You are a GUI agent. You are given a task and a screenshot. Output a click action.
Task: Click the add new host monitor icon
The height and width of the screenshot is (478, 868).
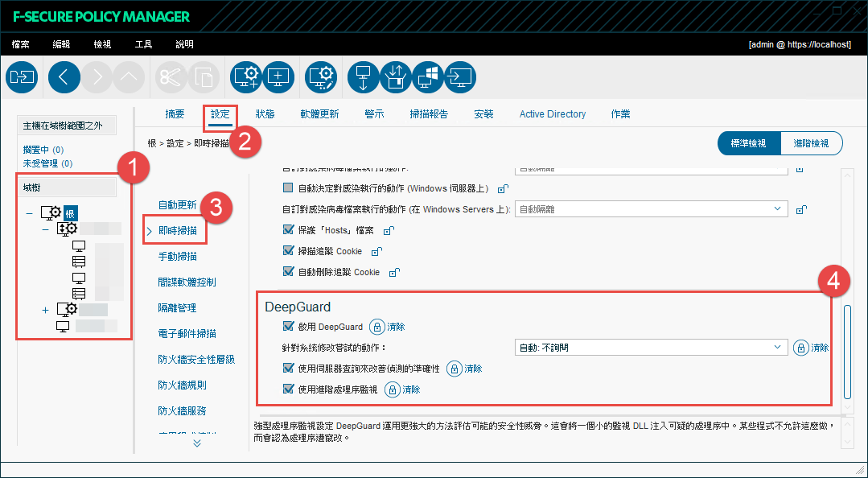(278, 77)
